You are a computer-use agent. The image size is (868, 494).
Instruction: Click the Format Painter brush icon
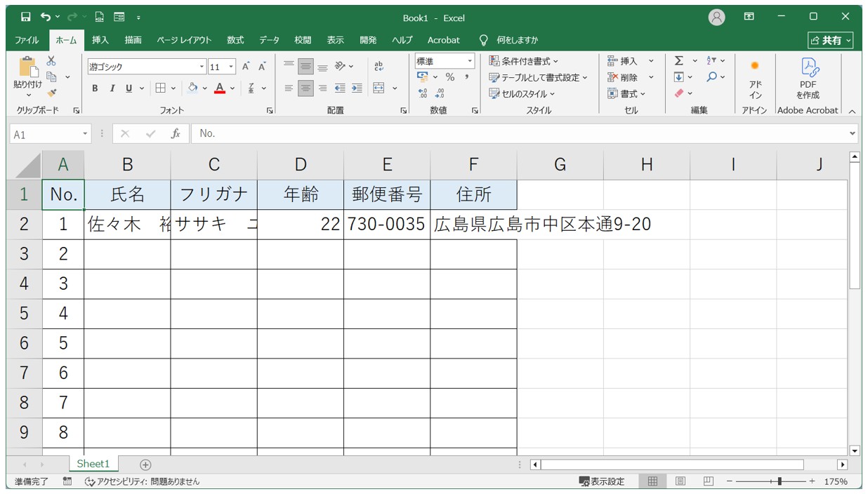[51, 93]
